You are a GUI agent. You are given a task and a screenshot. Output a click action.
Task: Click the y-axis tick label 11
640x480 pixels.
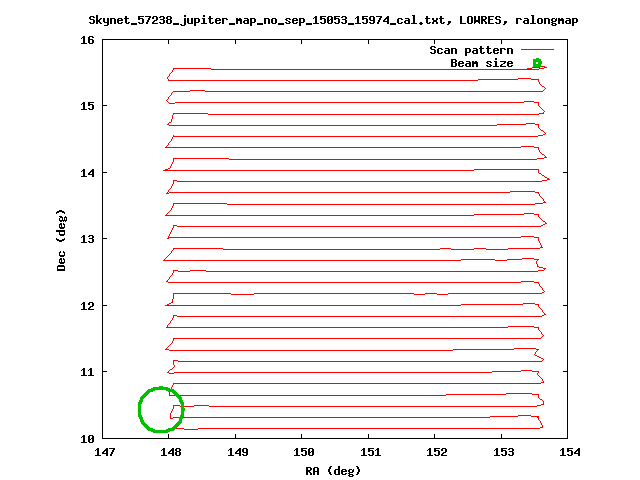[x=87, y=372]
